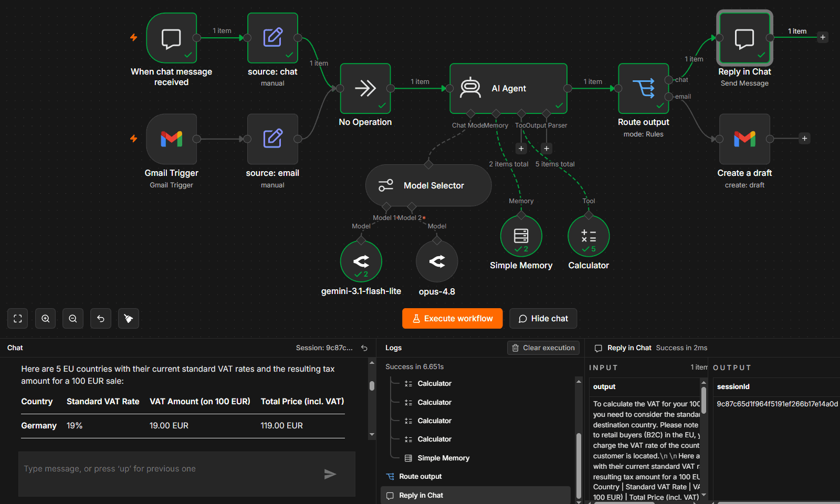Select the gemini-3.1-flash-lite model node
Viewport: 840px width, 504px height.
[x=361, y=261]
